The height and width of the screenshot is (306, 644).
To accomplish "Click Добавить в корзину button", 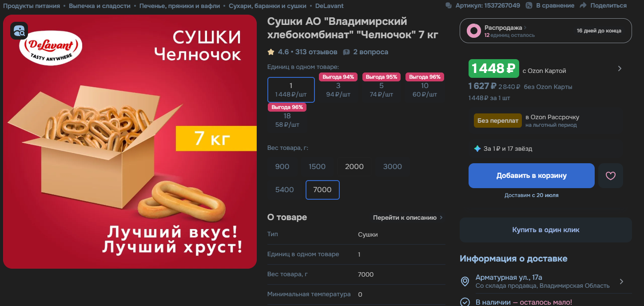I will tap(531, 176).
